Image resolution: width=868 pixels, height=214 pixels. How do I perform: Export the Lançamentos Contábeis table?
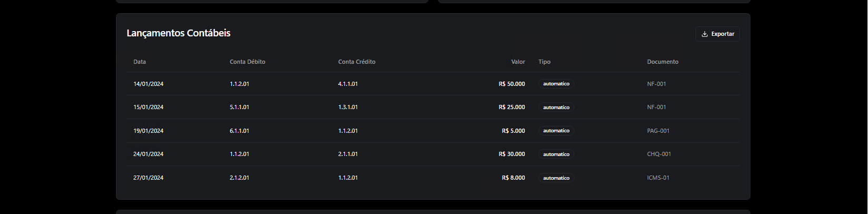[718, 34]
